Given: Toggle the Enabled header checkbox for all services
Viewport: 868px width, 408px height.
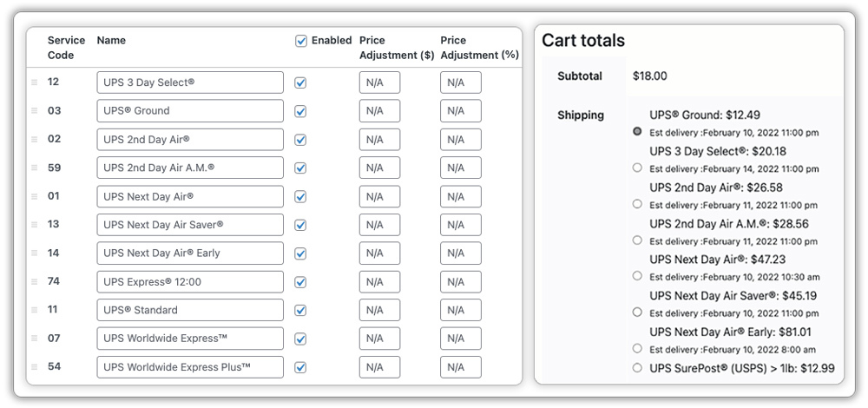Looking at the screenshot, I should coord(301,41).
